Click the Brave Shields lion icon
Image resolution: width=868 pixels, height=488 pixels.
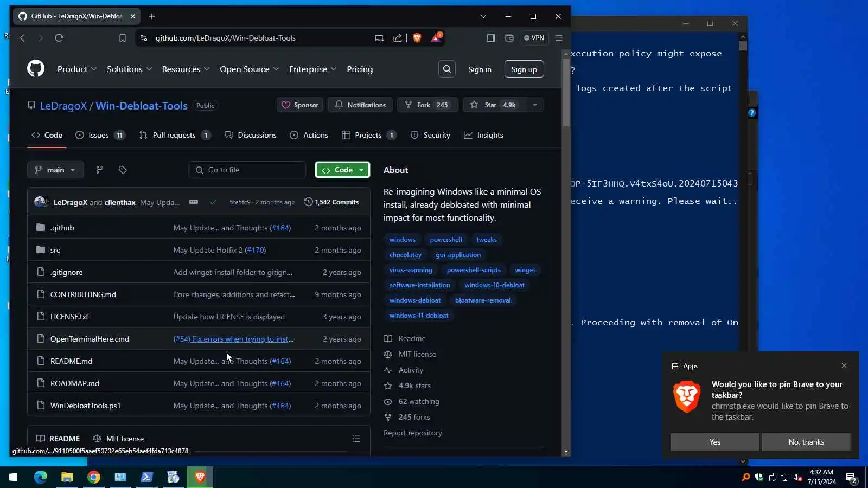[x=417, y=38]
